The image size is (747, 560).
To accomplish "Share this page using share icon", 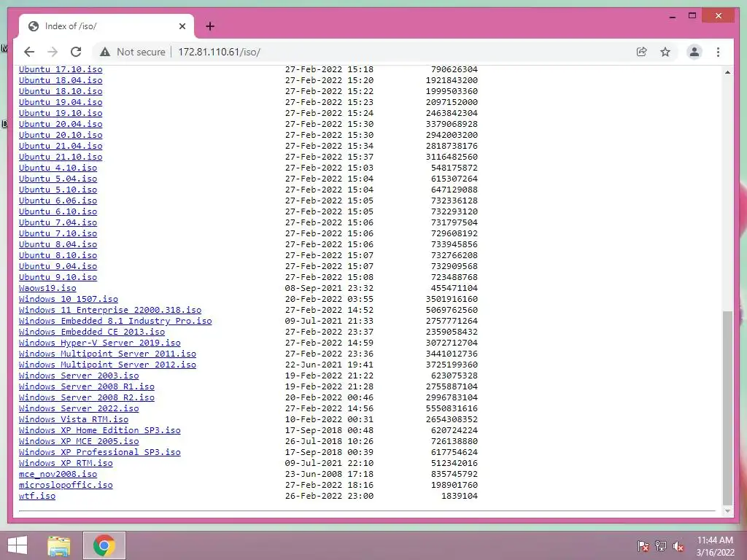I will tap(642, 52).
